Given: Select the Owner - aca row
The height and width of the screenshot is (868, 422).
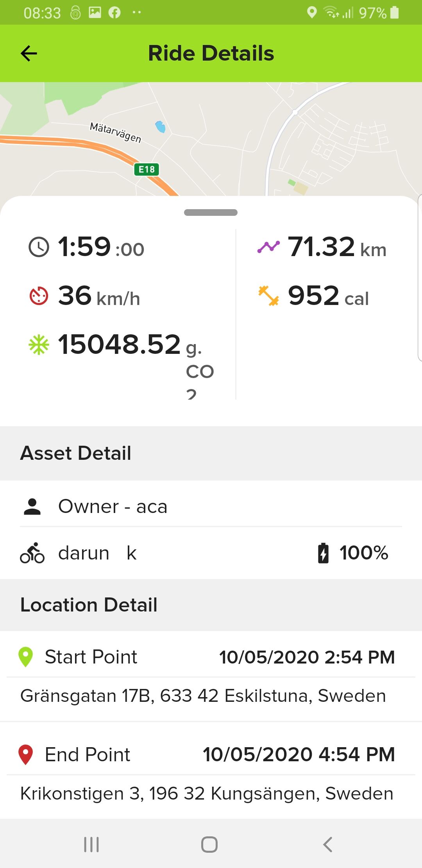Looking at the screenshot, I should tap(211, 507).
